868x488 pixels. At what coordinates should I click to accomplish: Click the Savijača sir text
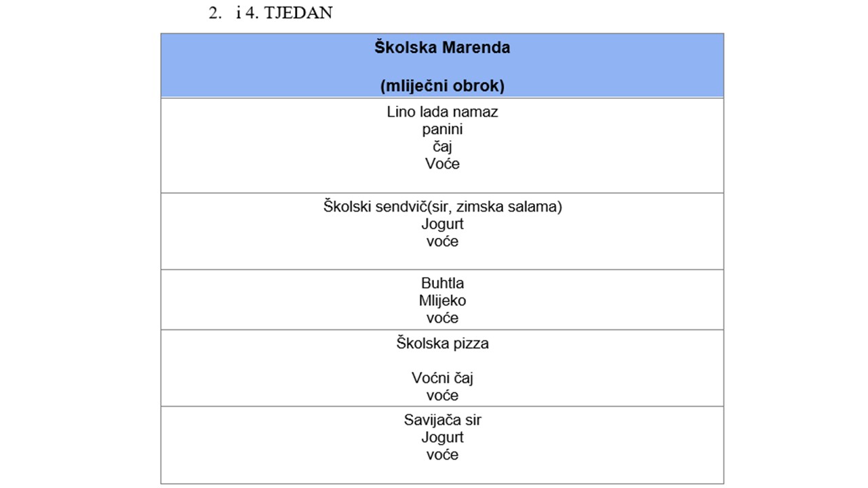[x=442, y=420]
